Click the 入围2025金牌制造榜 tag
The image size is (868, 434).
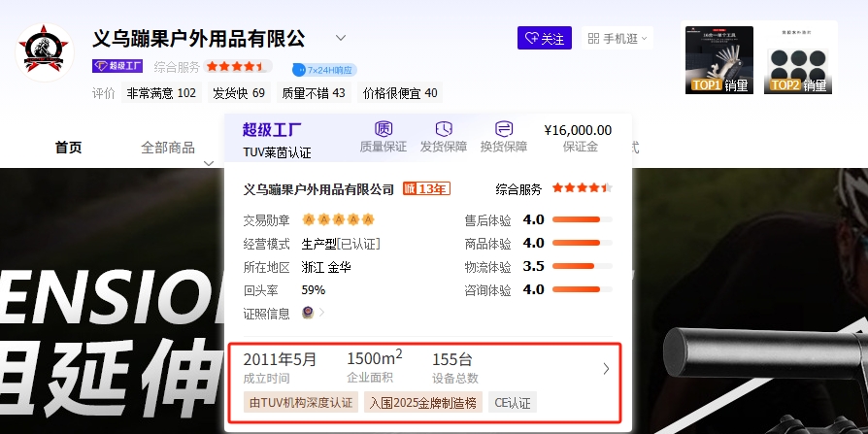(423, 403)
